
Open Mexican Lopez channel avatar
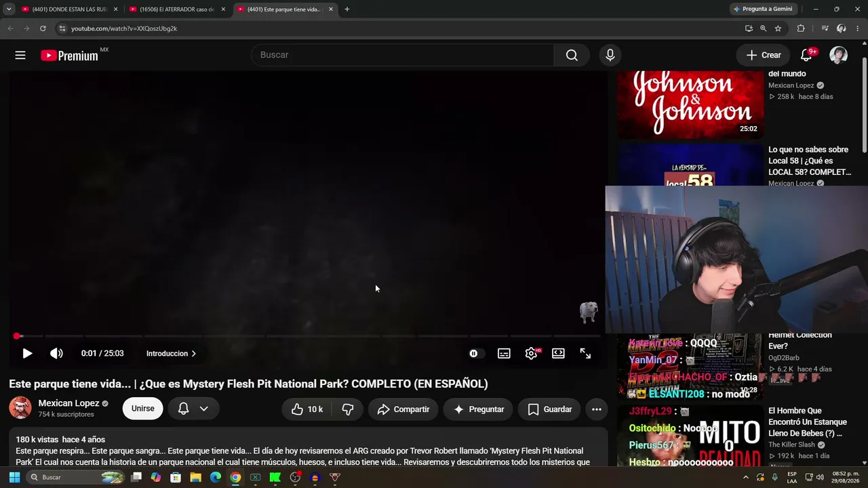click(x=20, y=408)
